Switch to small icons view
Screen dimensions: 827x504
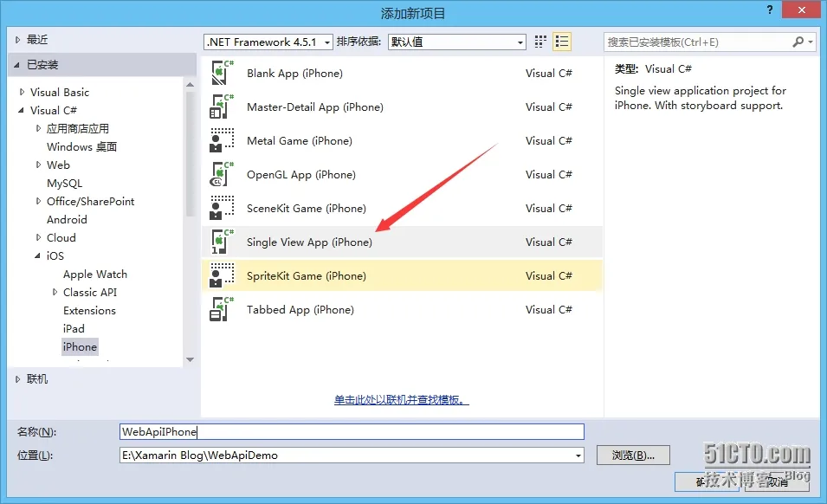coord(540,42)
